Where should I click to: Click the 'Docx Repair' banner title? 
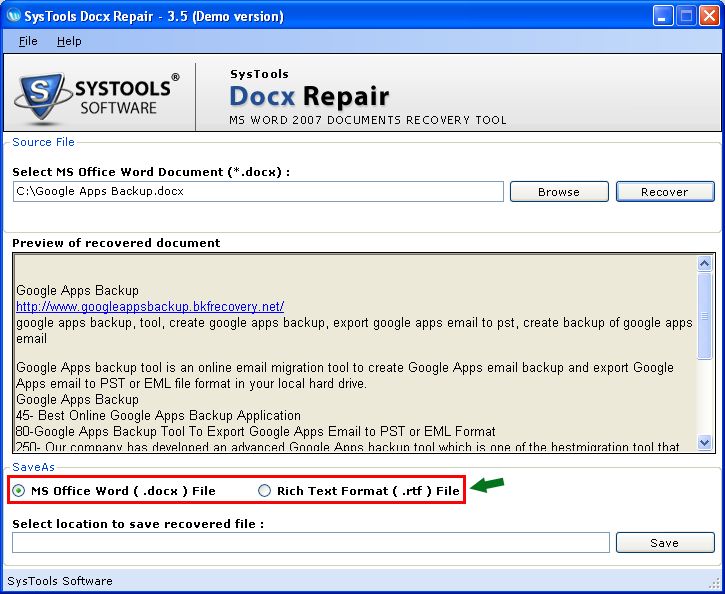(x=309, y=96)
